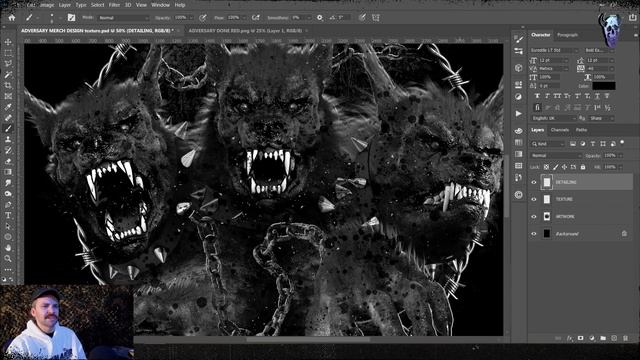Select the Smudge tool

8,183
